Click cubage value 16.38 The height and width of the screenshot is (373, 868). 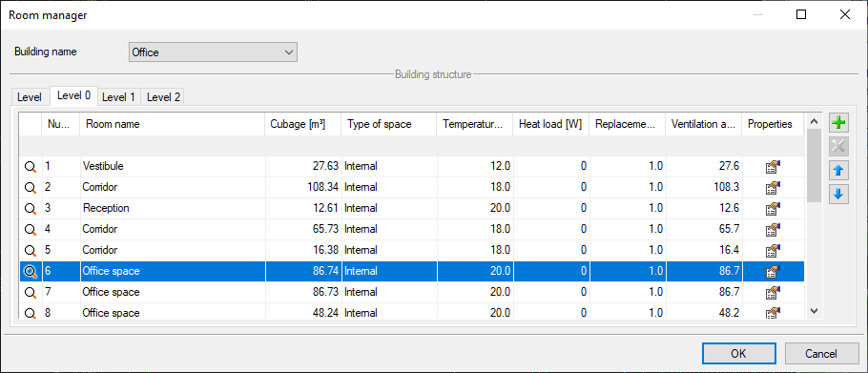pyautogui.click(x=325, y=251)
